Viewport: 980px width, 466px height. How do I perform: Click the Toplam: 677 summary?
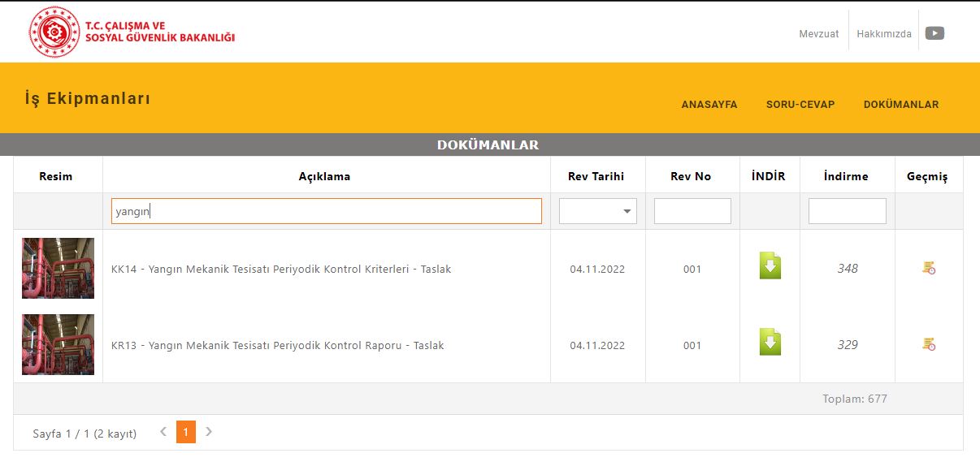click(x=855, y=399)
